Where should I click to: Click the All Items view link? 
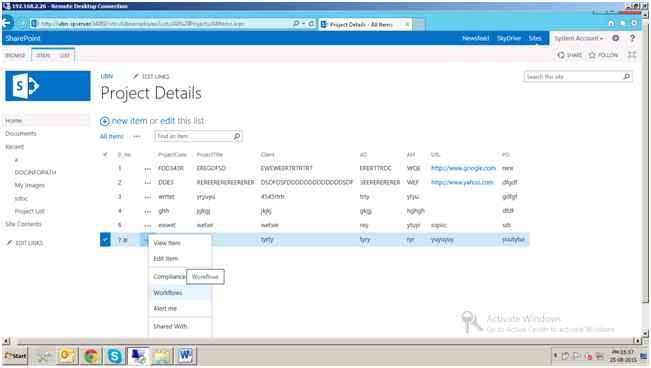[112, 136]
